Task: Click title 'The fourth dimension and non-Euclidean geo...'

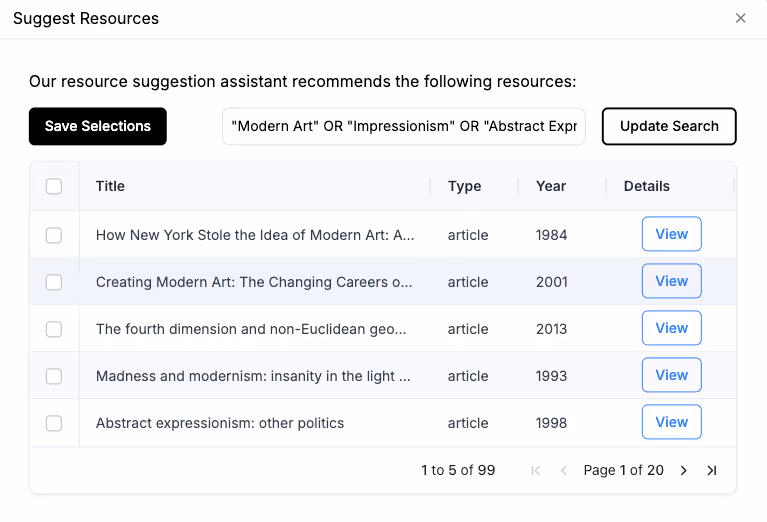Action: (251, 329)
